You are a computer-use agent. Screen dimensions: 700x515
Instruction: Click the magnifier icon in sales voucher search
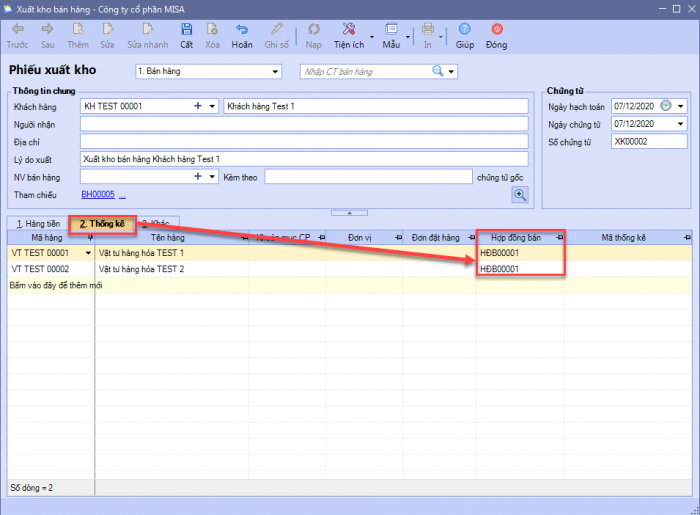coord(437,71)
